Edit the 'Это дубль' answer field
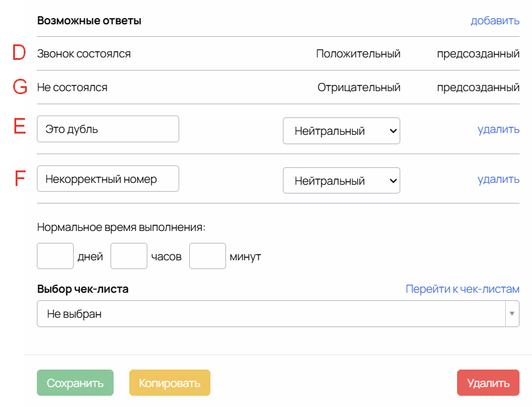532x407 pixels. (108, 129)
